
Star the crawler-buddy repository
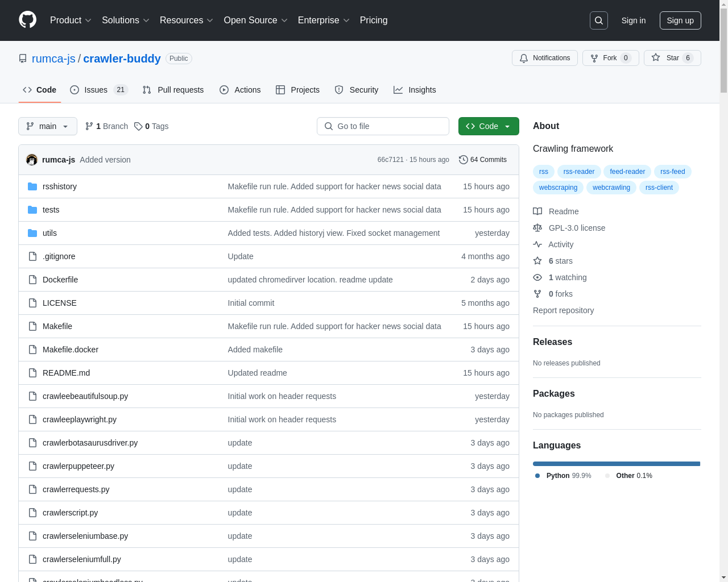(x=672, y=58)
